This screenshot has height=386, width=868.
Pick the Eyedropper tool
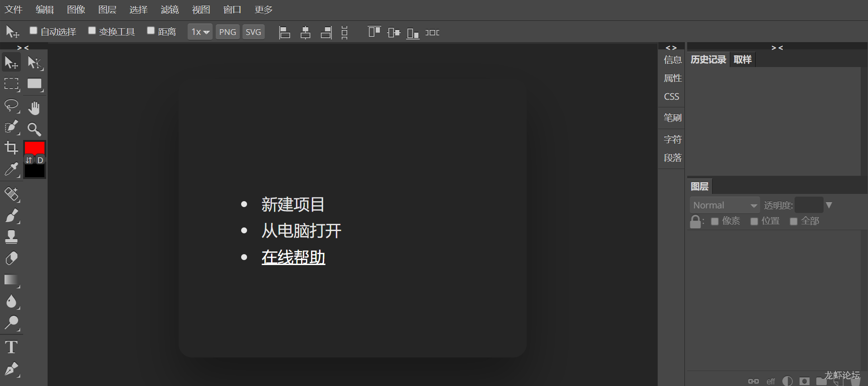[11, 169]
